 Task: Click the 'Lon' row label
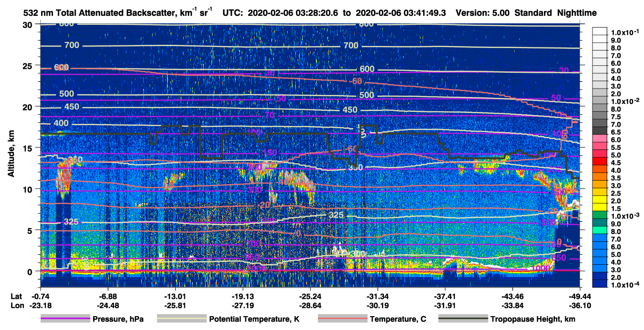[x=16, y=305]
